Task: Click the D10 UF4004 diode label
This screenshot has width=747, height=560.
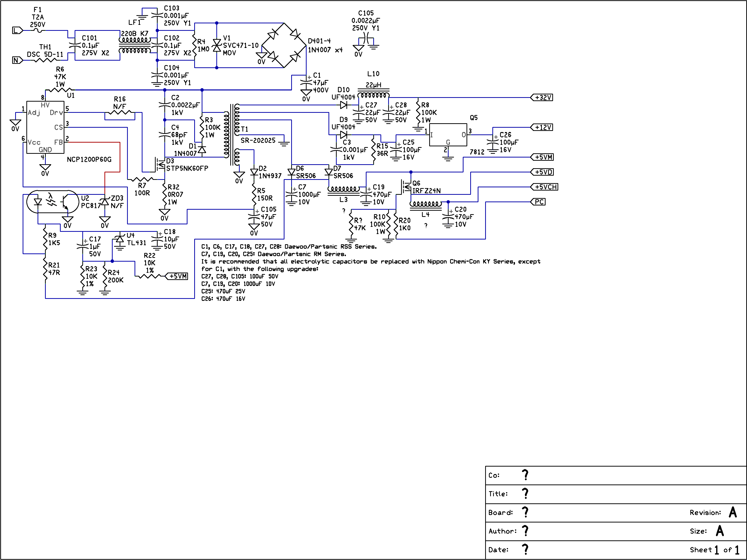Action: [x=343, y=93]
